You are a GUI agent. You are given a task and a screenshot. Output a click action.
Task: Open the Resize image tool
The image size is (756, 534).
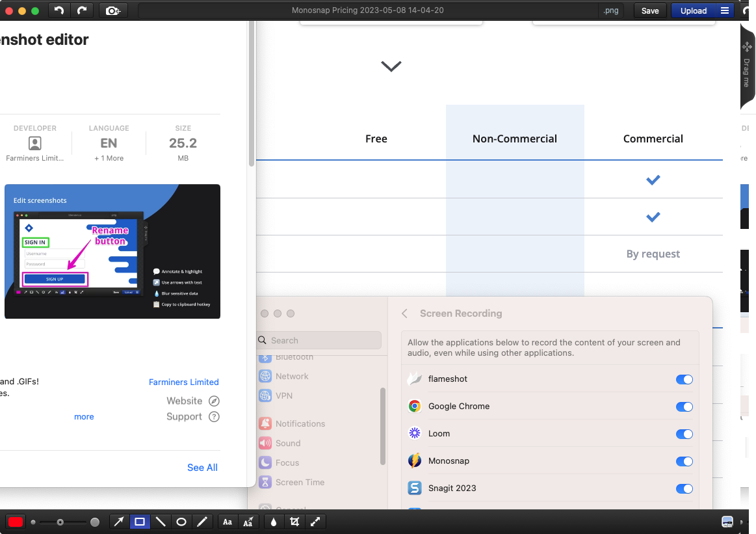(315, 522)
